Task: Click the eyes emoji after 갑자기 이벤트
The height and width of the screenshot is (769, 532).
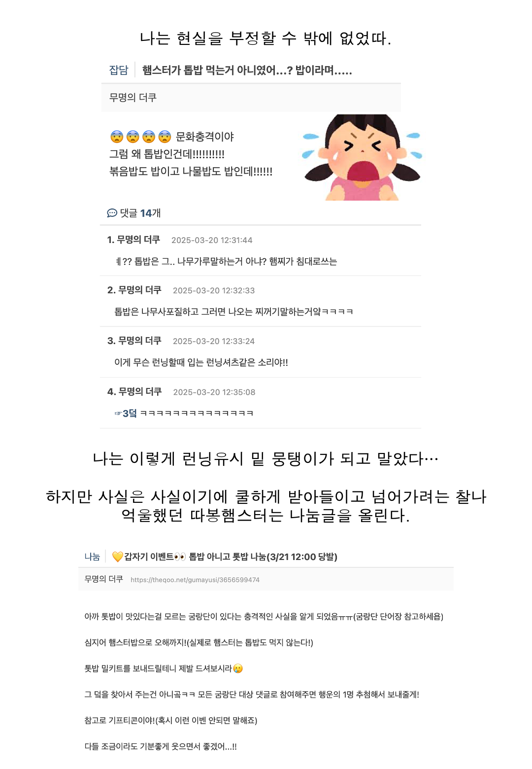Action: tap(180, 557)
